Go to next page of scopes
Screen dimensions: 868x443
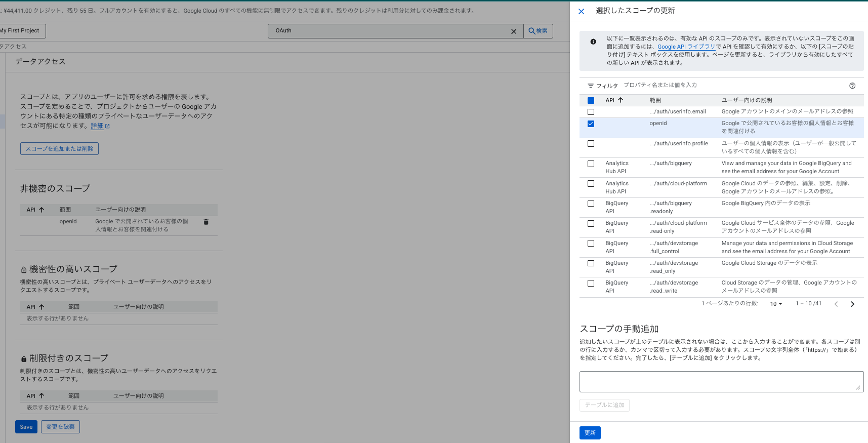pos(852,304)
